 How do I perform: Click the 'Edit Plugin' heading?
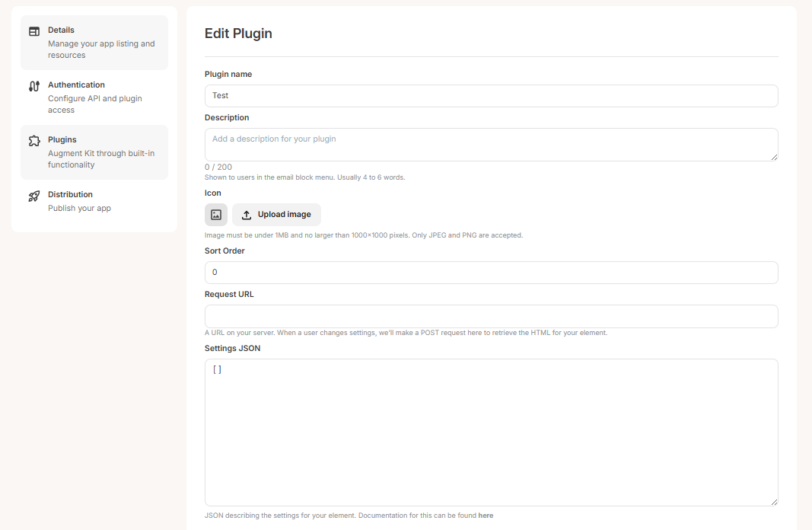(238, 34)
